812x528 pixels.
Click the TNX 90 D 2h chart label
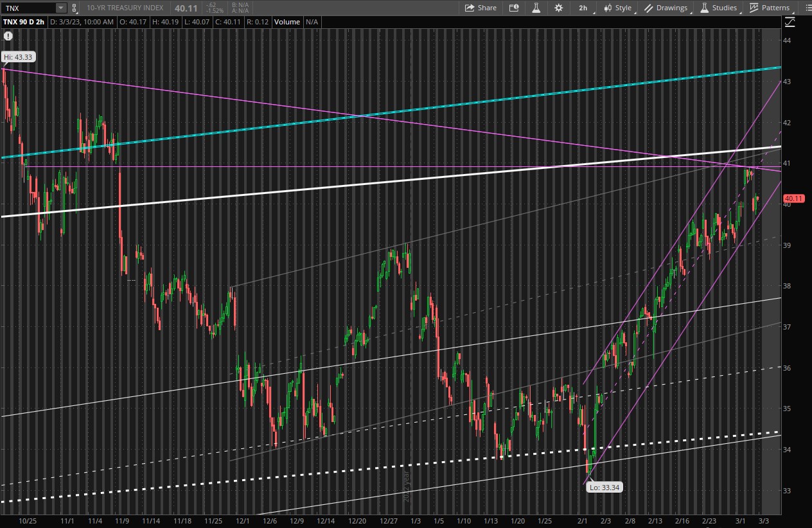(x=23, y=22)
